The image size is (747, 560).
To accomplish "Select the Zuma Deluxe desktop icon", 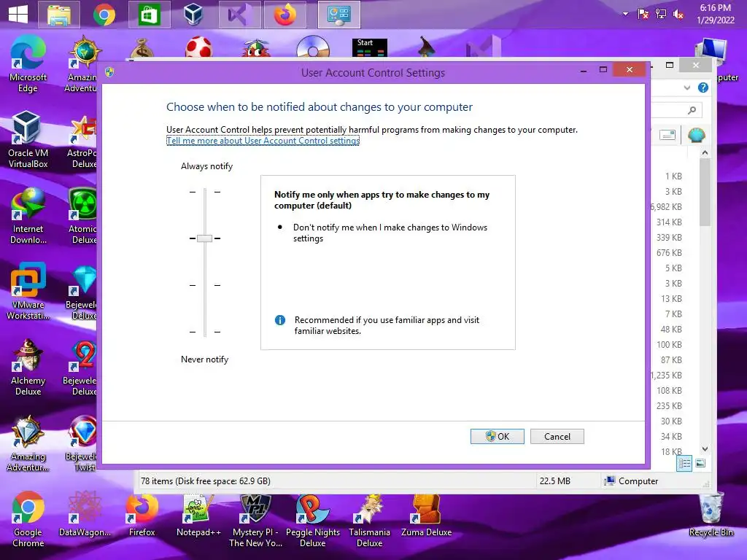I will click(426, 514).
